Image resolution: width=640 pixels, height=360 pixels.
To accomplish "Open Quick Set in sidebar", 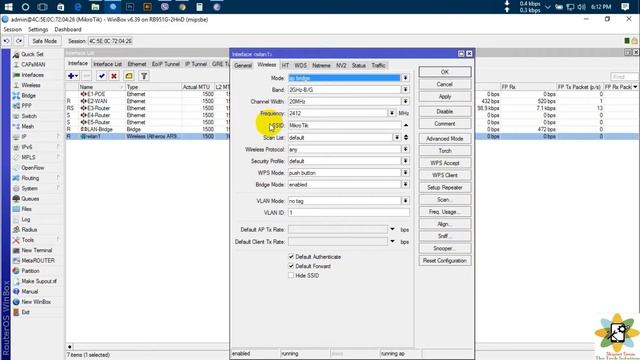I will pyautogui.click(x=32, y=54).
